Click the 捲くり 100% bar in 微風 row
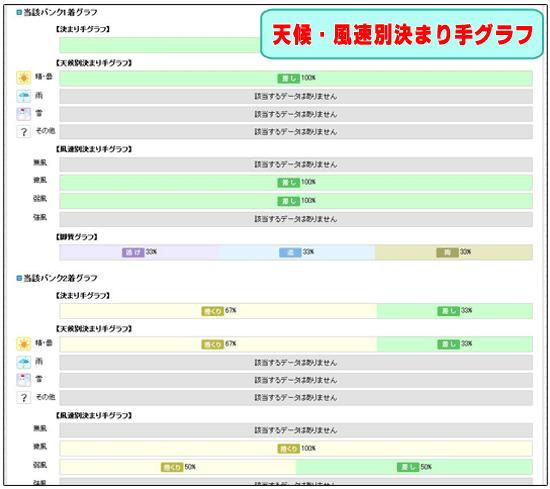 296,448
